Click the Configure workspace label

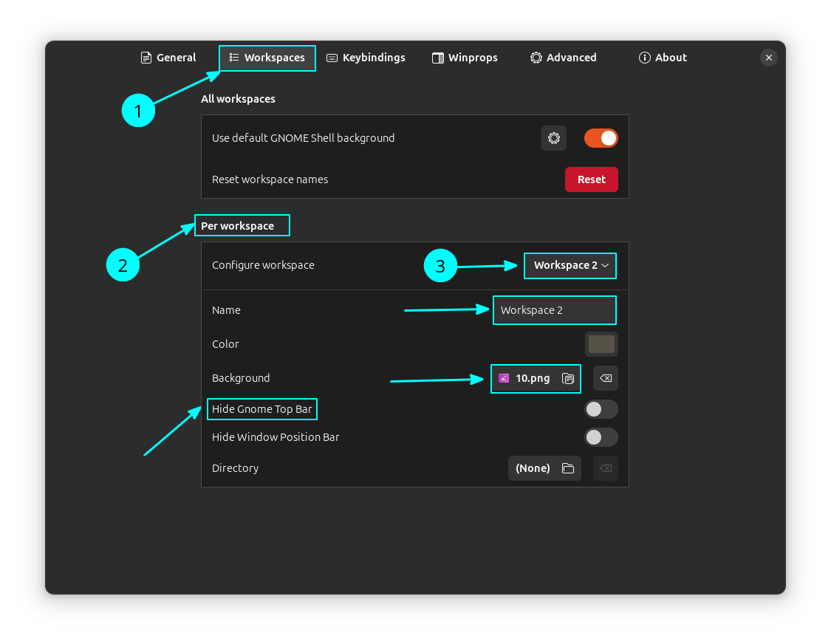point(263,265)
